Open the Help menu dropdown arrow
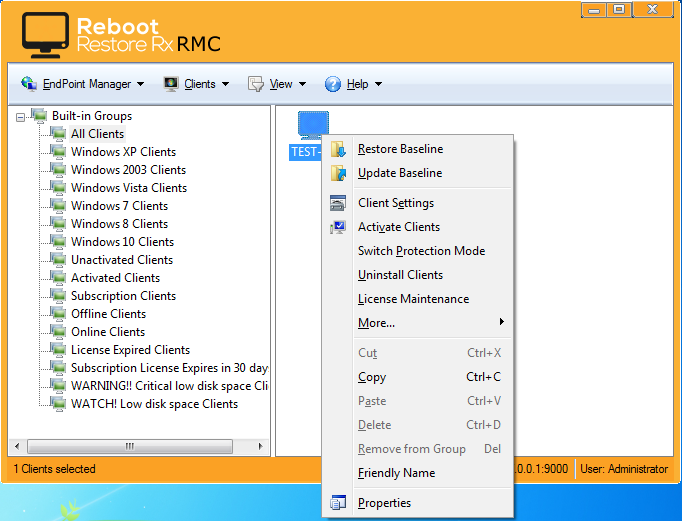 pyautogui.click(x=378, y=84)
